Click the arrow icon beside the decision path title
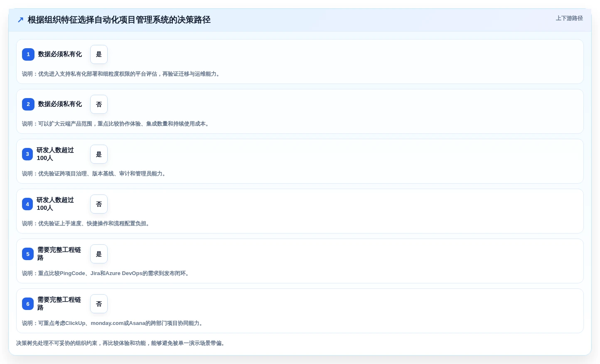 [20, 20]
